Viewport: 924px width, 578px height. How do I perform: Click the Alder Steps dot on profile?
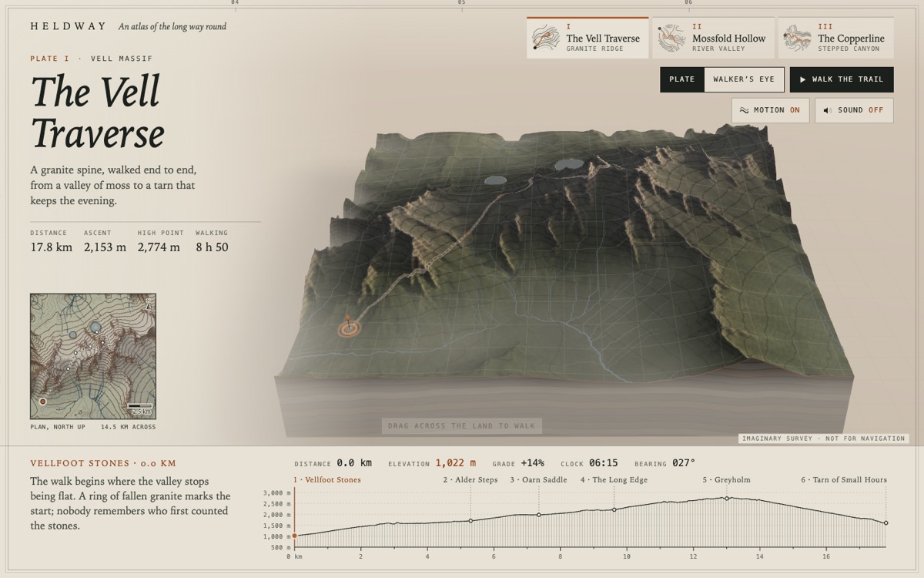(470, 521)
